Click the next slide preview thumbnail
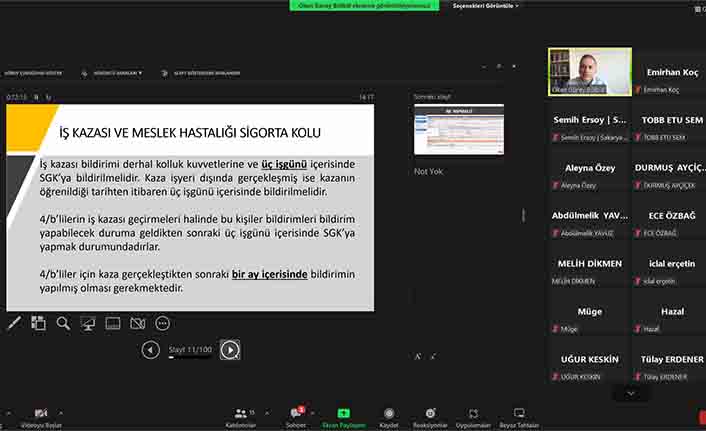Viewport: 706px width, 431px height. [x=459, y=129]
